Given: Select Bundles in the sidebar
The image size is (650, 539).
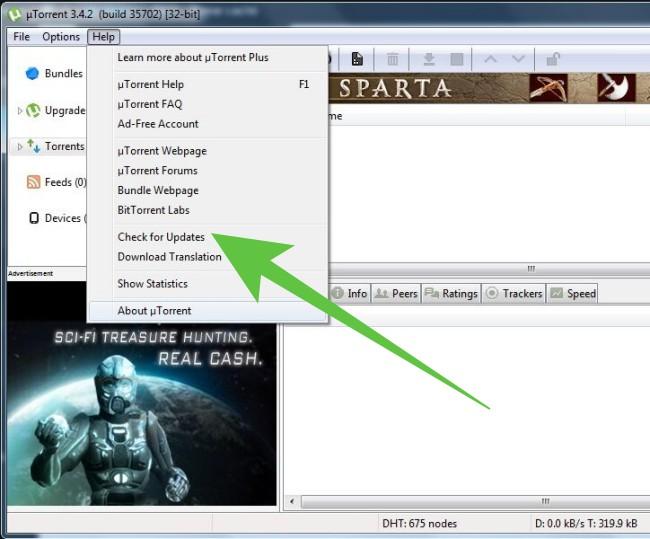Looking at the screenshot, I should [63, 74].
